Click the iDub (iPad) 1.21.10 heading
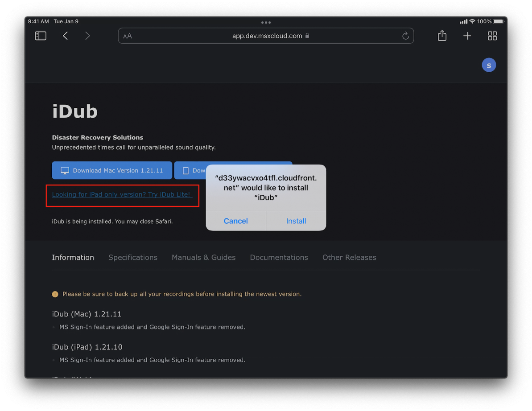This screenshot has width=532, height=411. [x=87, y=347]
